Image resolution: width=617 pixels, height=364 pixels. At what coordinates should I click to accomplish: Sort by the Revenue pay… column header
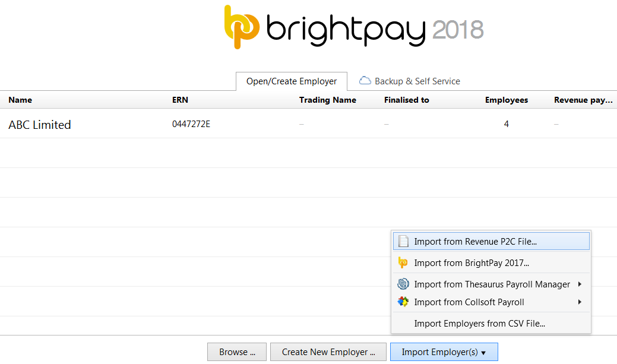point(583,100)
